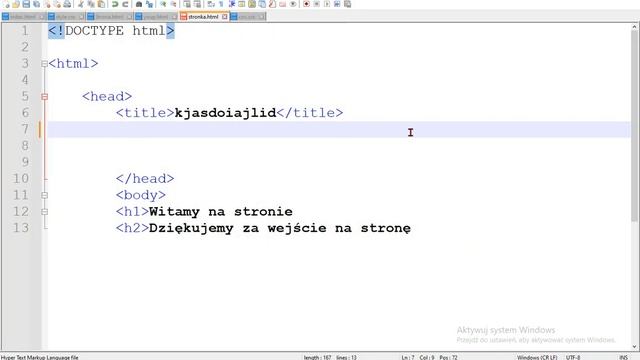The width and height of the screenshot is (640, 360).
Task: Select the stronka.html tab
Action: [x=203, y=17]
